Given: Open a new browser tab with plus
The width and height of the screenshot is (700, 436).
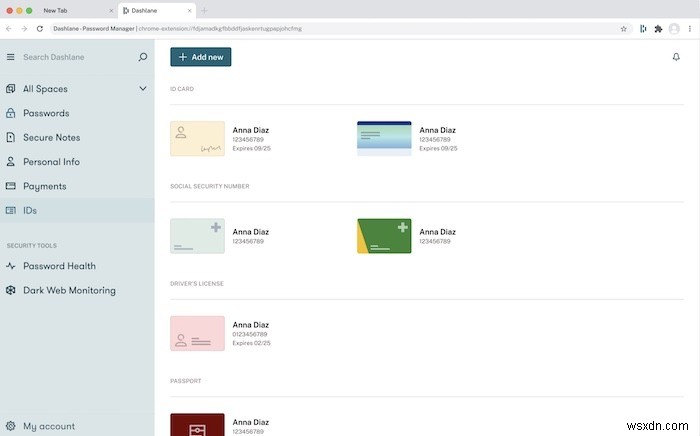Looking at the screenshot, I should [204, 10].
